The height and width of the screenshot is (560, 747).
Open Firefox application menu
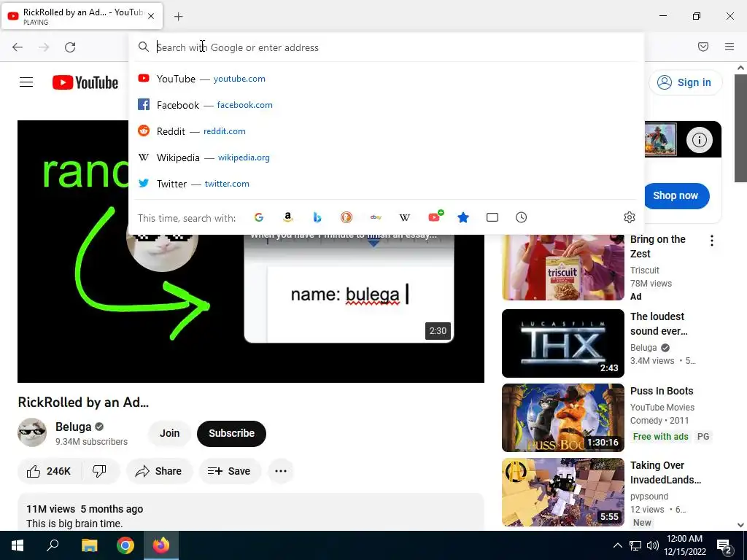(729, 47)
